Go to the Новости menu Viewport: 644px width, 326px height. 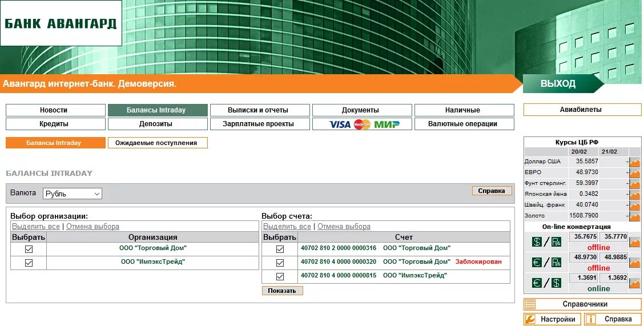55,110
